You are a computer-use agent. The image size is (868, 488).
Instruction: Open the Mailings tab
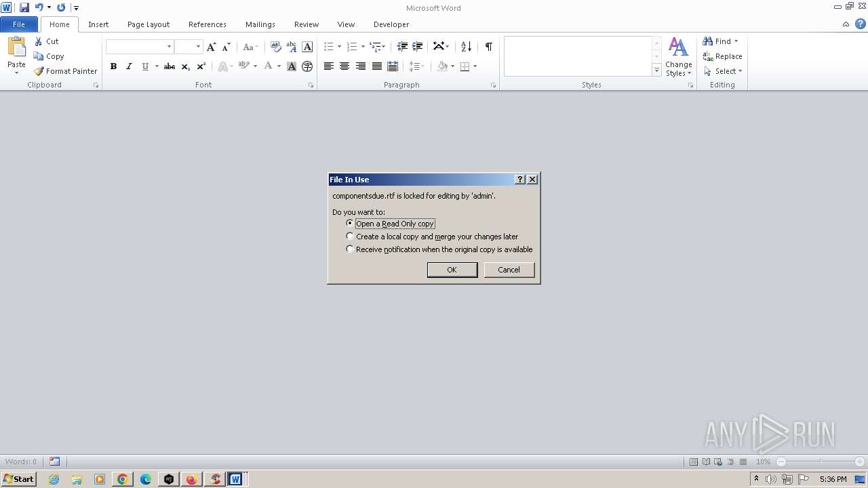click(x=260, y=24)
